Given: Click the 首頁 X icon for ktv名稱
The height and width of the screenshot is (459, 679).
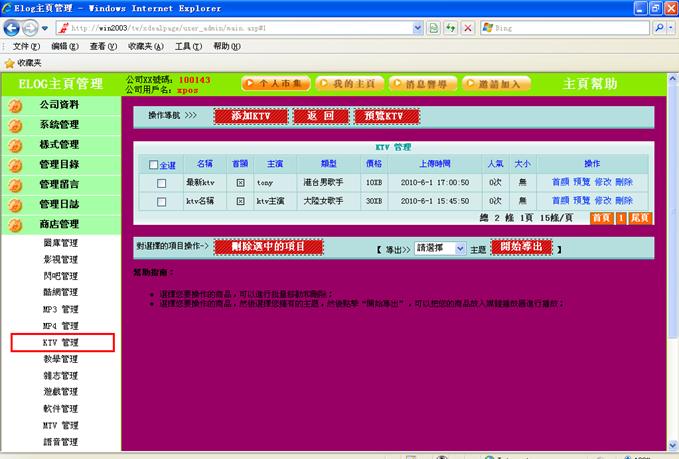Looking at the screenshot, I should tap(240, 201).
